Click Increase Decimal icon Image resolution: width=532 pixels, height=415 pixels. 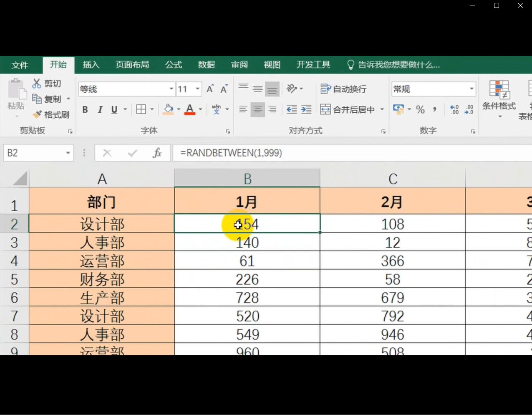pos(454,109)
